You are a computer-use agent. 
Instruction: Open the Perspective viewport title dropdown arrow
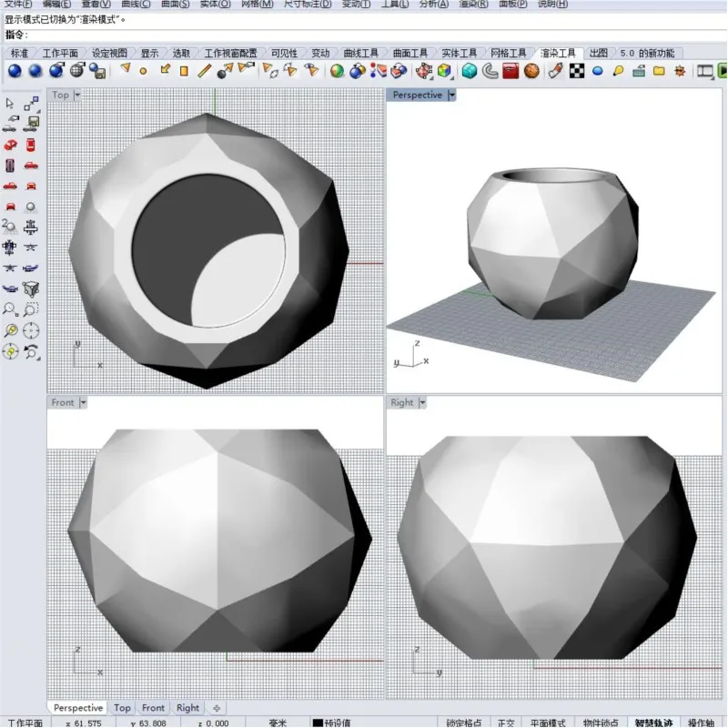pos(451,95)
